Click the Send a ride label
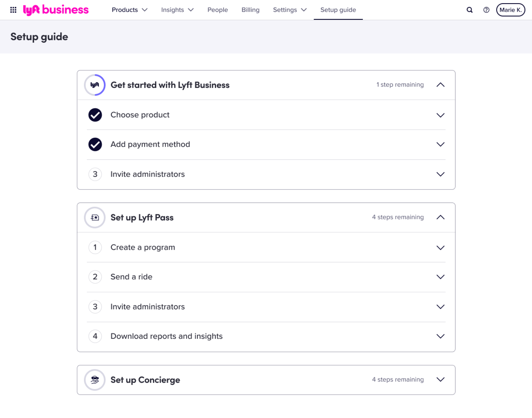 [x=131, y=277]
